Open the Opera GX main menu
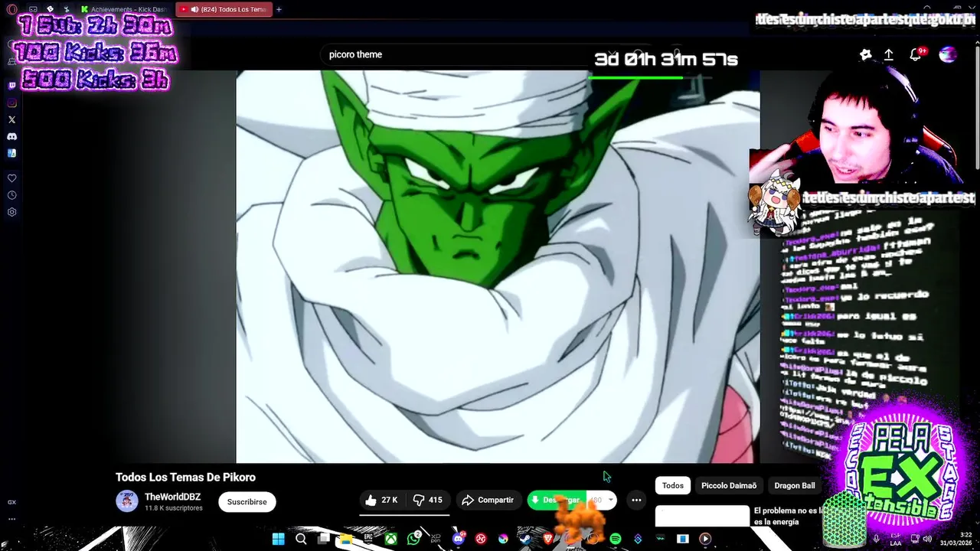The width and height of the screenshot is (980, 551). (x=11, y=9)
